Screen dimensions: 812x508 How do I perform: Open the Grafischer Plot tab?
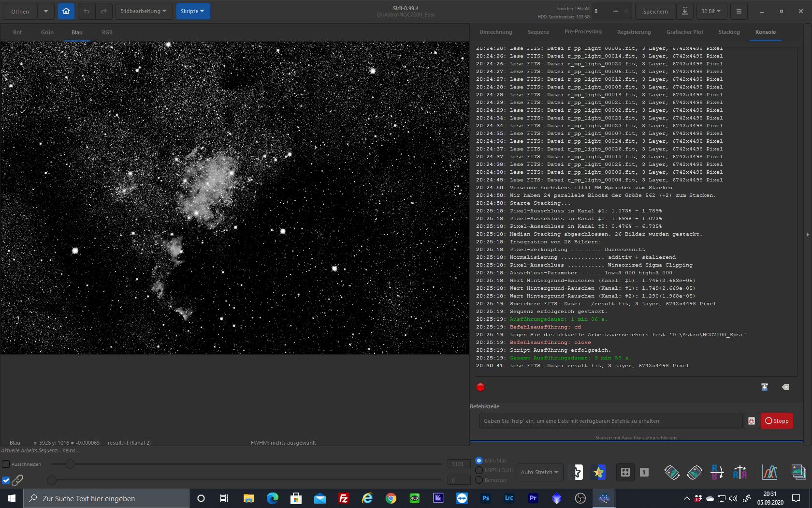click(685, 32)
